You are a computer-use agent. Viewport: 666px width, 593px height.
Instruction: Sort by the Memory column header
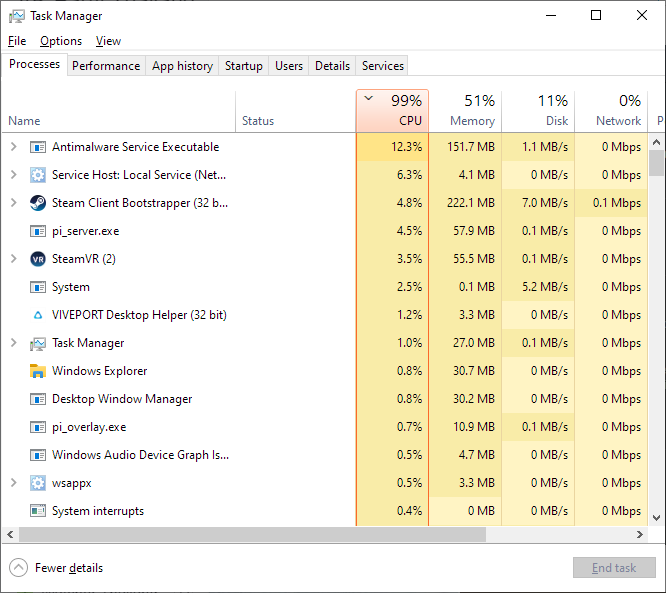tap(465, 111)
